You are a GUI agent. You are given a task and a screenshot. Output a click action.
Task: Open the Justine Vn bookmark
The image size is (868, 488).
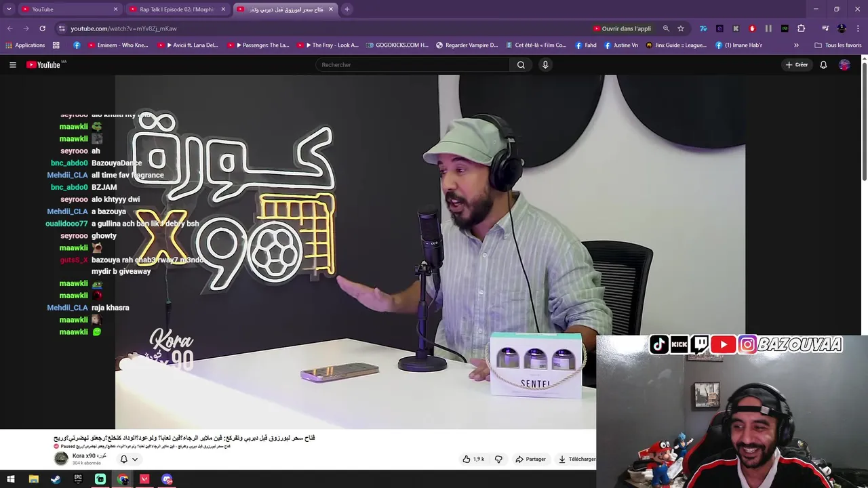621,45
